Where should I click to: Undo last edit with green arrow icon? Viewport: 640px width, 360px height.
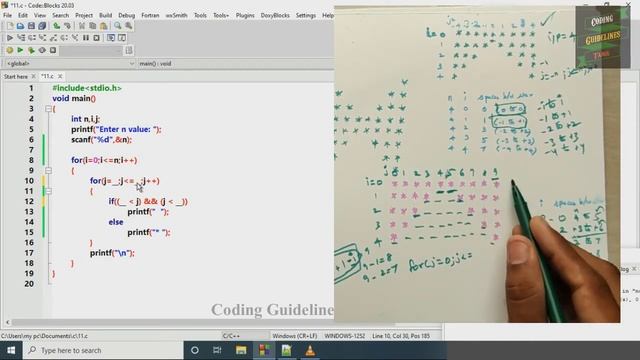coord(56,26)
